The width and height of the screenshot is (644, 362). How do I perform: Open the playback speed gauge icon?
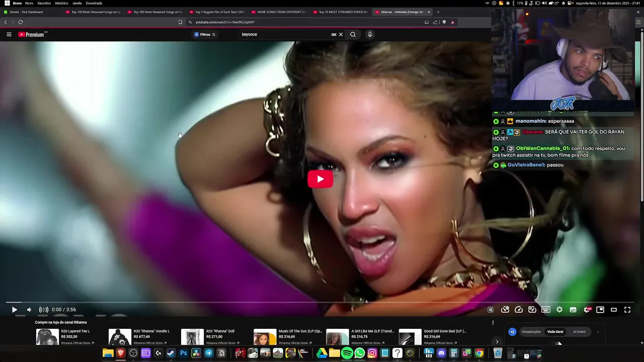(x=519, y=310)
